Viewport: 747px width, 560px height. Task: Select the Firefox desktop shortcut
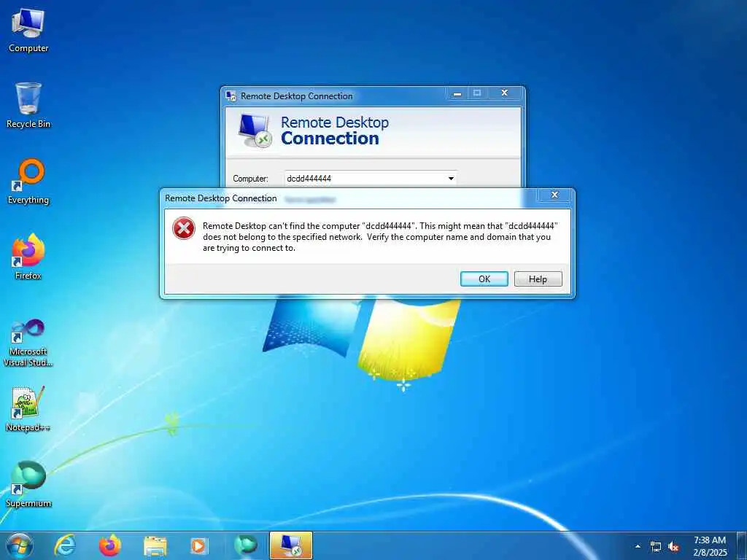(28, 257)
